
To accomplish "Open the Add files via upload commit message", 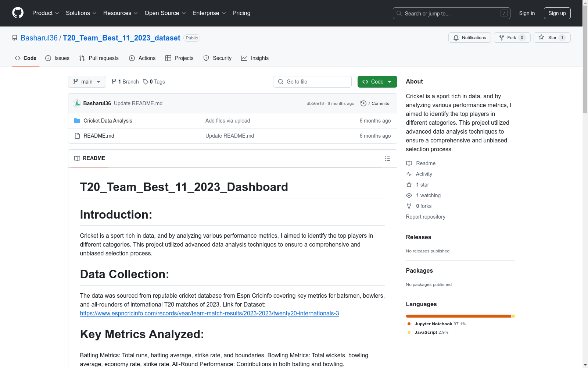I will point(228,121).
